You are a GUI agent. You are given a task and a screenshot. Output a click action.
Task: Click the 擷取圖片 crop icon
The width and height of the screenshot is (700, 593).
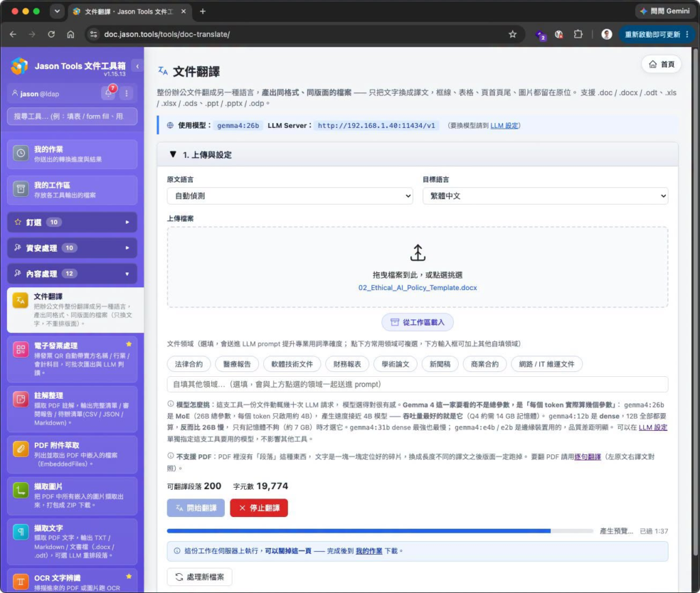pos(21,490)
